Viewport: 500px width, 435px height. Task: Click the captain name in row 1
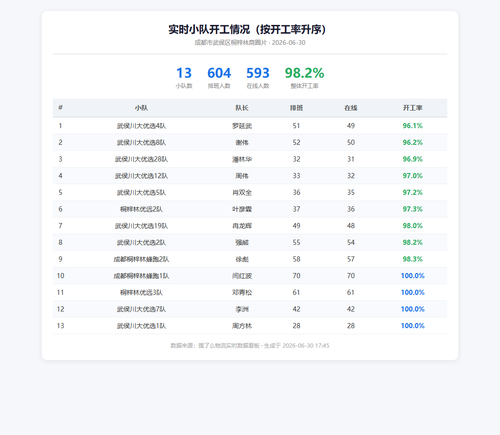pyautogui.click(x=242, y=126)
